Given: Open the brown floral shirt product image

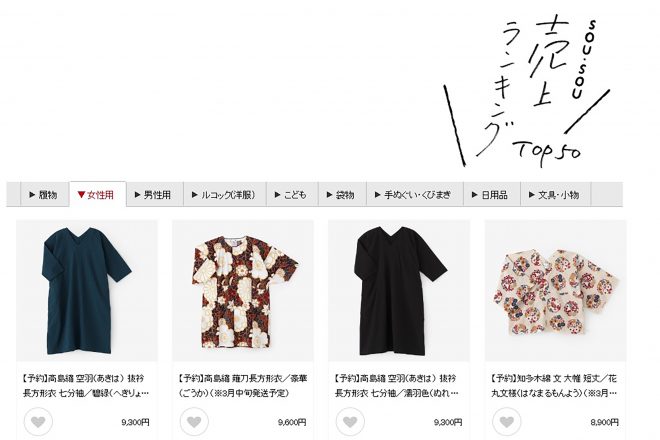Looking at the screenshot, I should pos(243,291).
